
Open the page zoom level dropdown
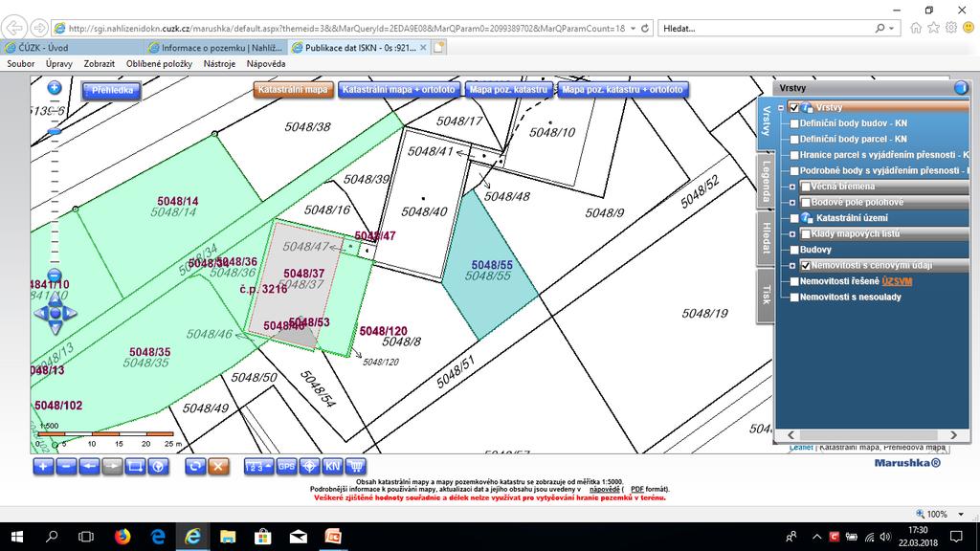coord(961,514)
